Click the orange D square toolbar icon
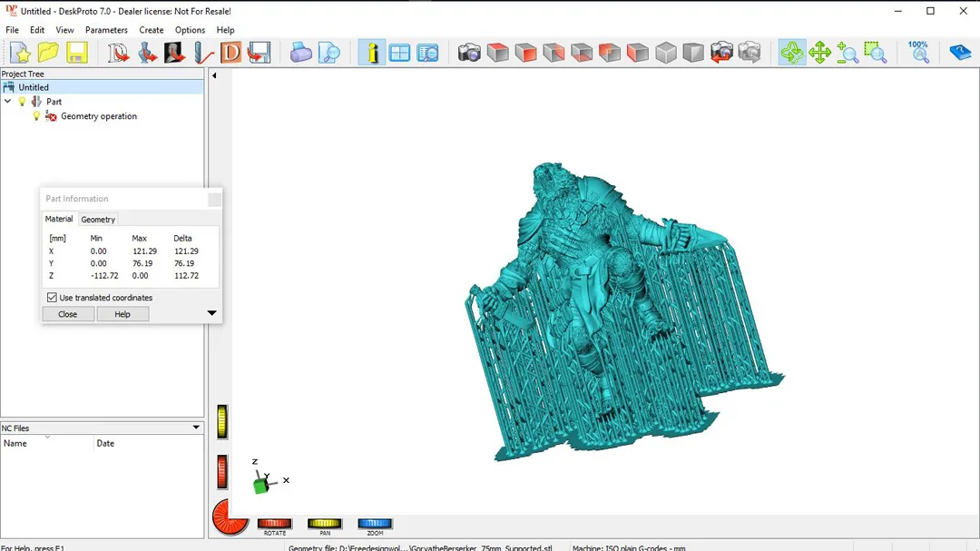 [230, 54]
